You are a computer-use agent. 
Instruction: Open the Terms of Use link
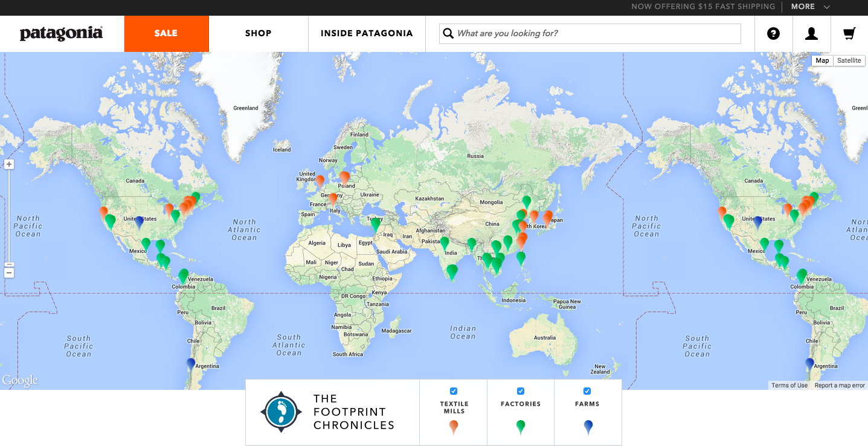[789, 386]
